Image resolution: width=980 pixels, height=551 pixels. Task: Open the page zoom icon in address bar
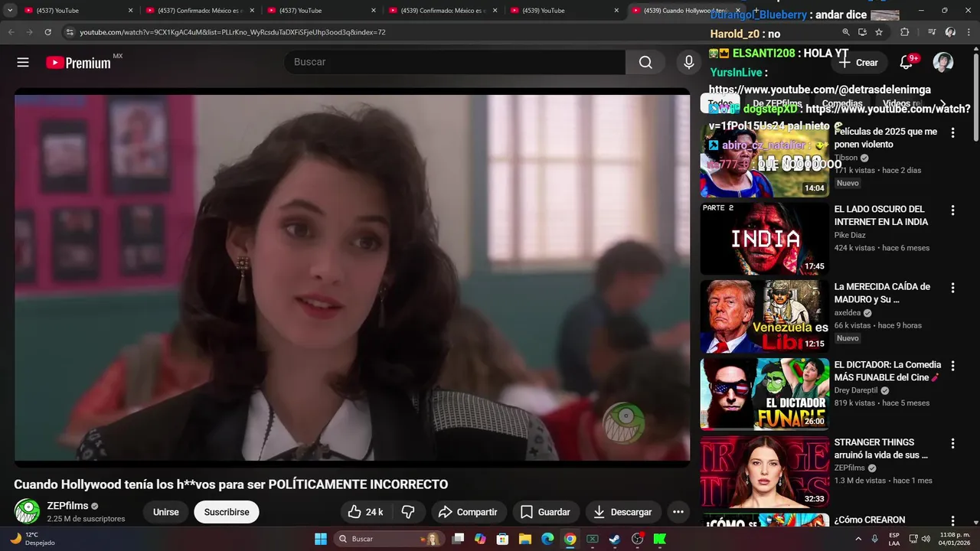pos(846,32)
